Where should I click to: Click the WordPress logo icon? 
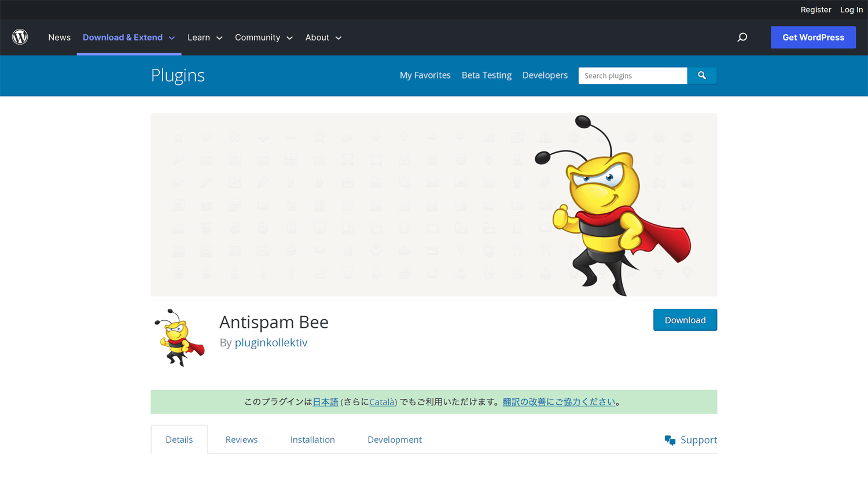point(20,37)
